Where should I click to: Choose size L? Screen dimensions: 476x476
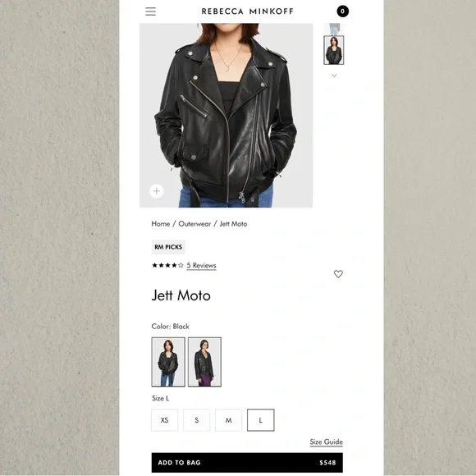click(260, 420)
